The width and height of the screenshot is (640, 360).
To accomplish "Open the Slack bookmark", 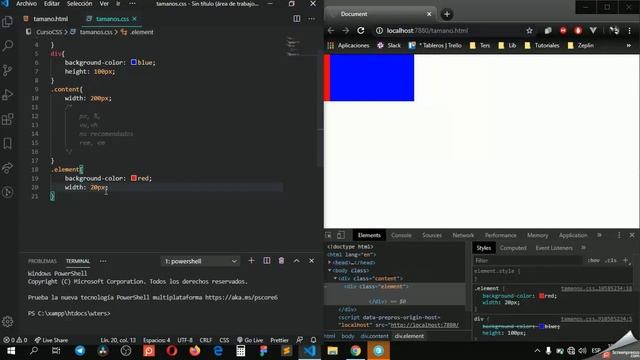I will (x=389, y=45).
